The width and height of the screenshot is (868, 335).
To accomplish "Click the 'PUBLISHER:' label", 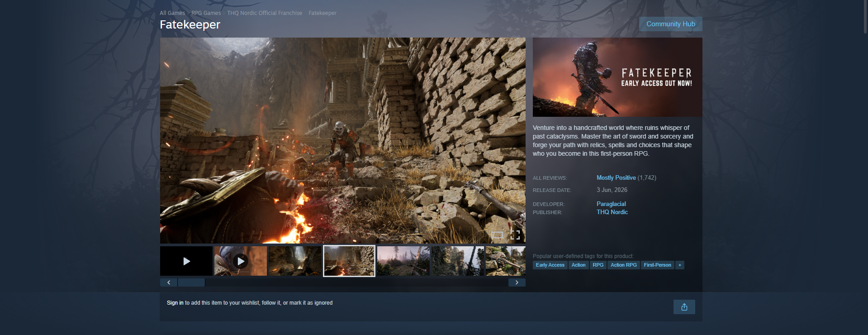I will tap(547, 212).
